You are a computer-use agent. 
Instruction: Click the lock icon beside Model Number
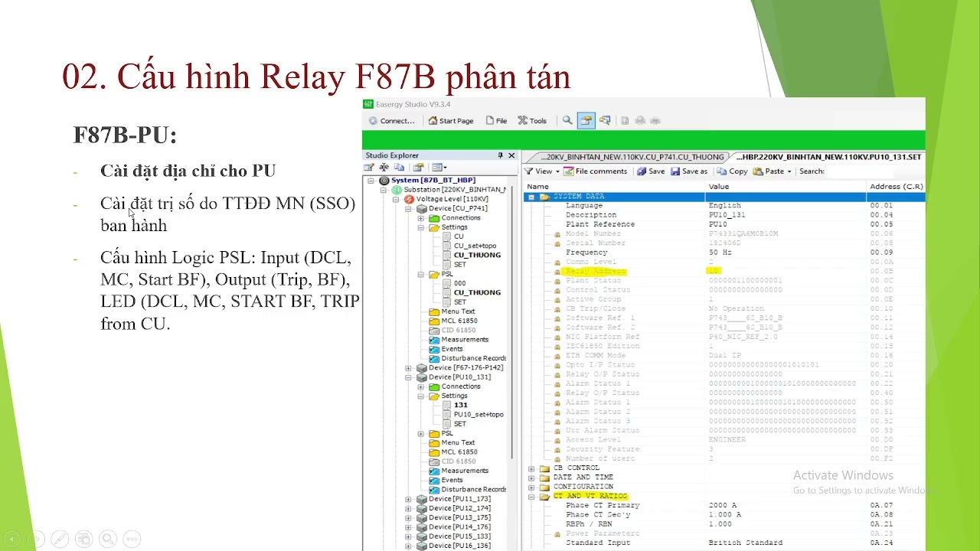[557, 234]
